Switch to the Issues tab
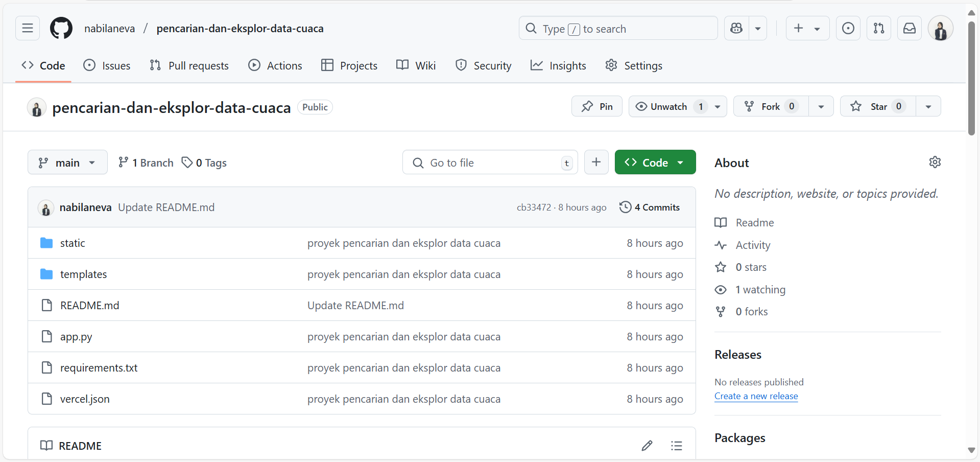This screenshot has width=980, height=462. click(x=107, y=65)
